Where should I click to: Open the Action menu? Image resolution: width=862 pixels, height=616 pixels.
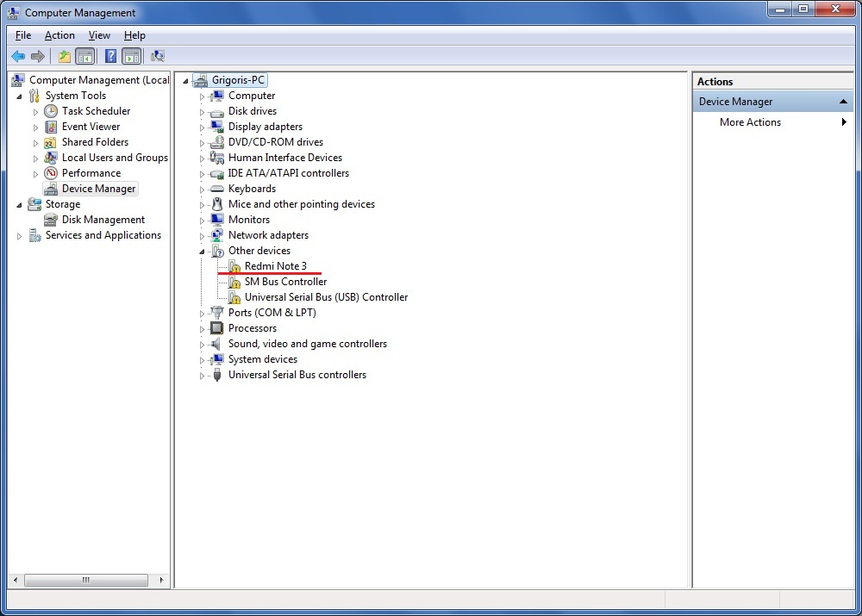pos(59,35)
